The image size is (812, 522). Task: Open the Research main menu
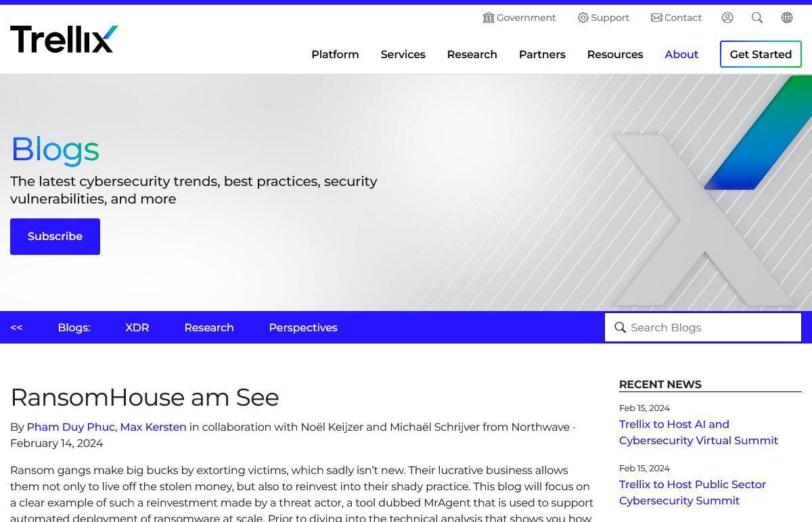coord(472,54)
